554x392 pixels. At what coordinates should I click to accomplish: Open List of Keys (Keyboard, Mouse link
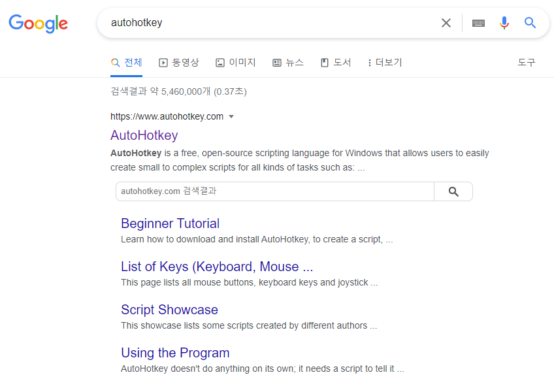click(217, 267)
